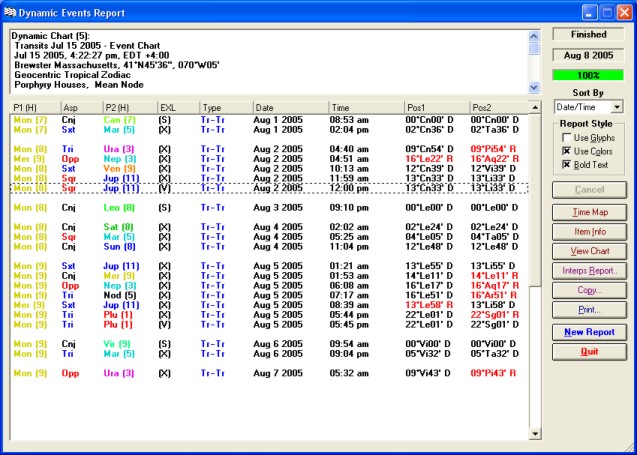637x455 pixels.
Task: Enable the Use Glyphs checkbox
Action: (565, 137)
